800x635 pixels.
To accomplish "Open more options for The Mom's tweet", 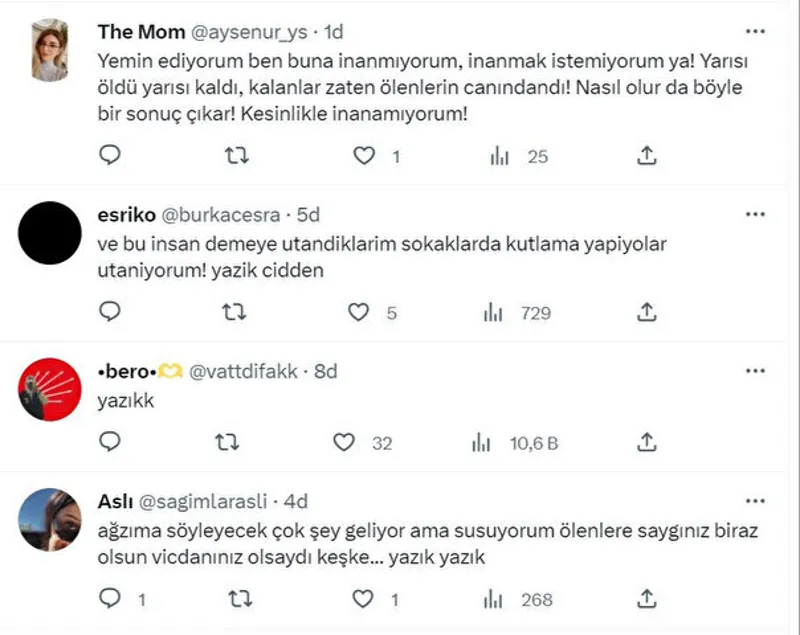I will [756, 31].
